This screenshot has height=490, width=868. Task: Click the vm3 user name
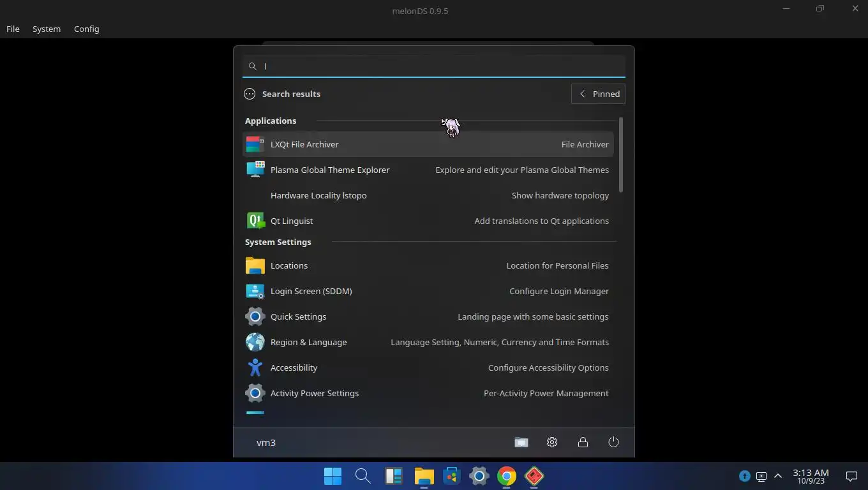[x=266, y=442]
